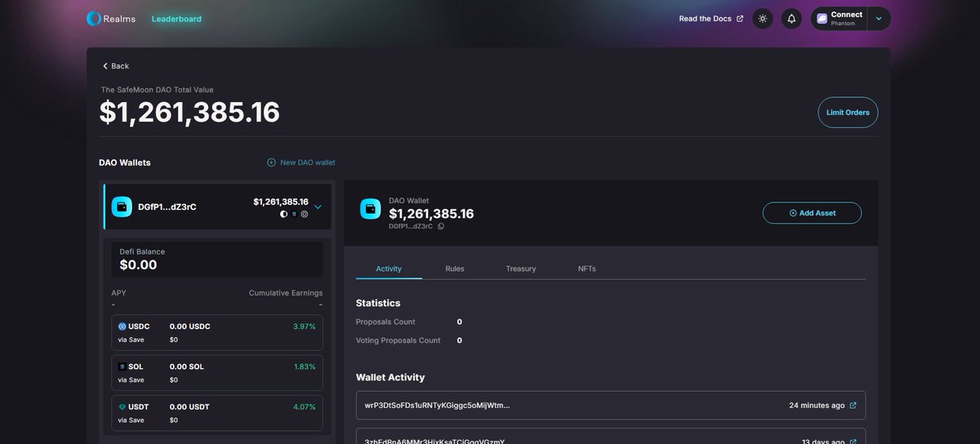Switch to the NFTs tab
The width and height of the screenshot is (980, 444).
point(587,269)
